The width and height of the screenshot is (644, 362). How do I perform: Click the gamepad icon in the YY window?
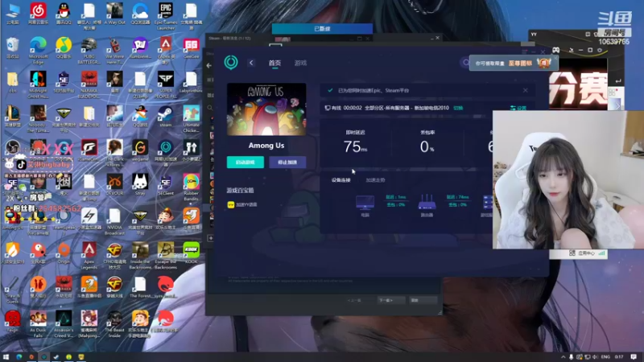(555, 50)
